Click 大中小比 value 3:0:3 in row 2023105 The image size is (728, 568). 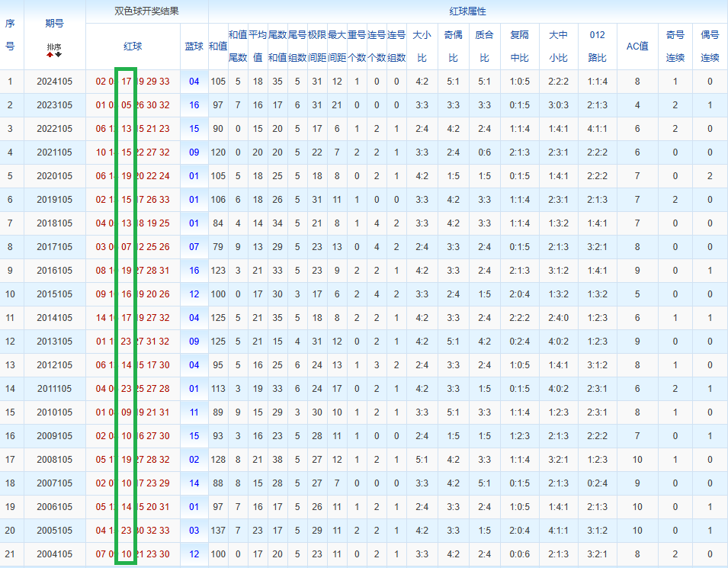558,105
